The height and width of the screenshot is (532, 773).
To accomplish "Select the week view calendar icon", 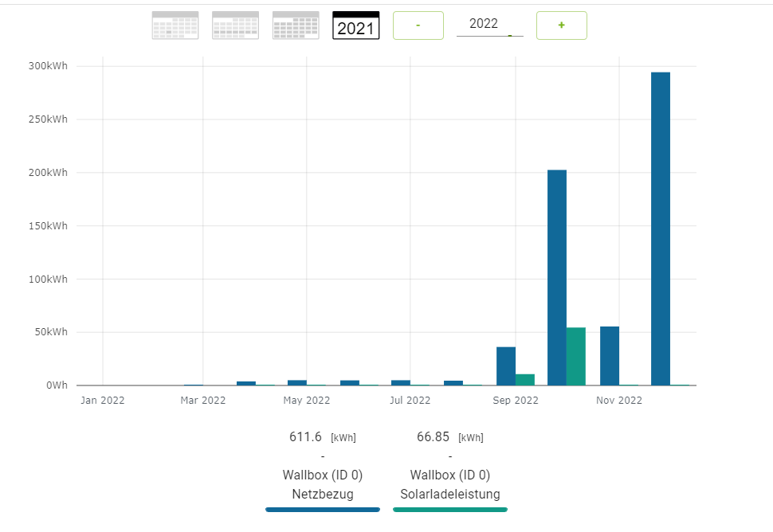I will point(235,25).
